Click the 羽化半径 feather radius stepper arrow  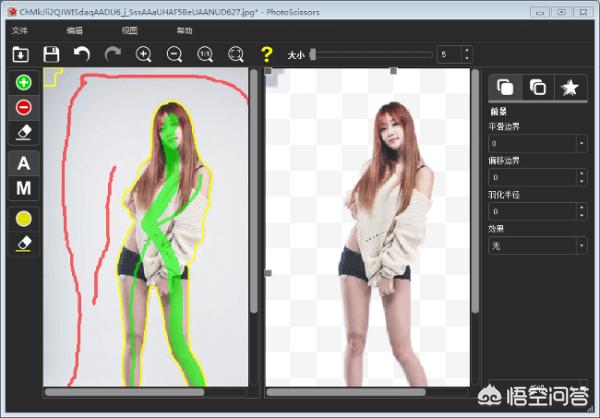click(582, 211)
